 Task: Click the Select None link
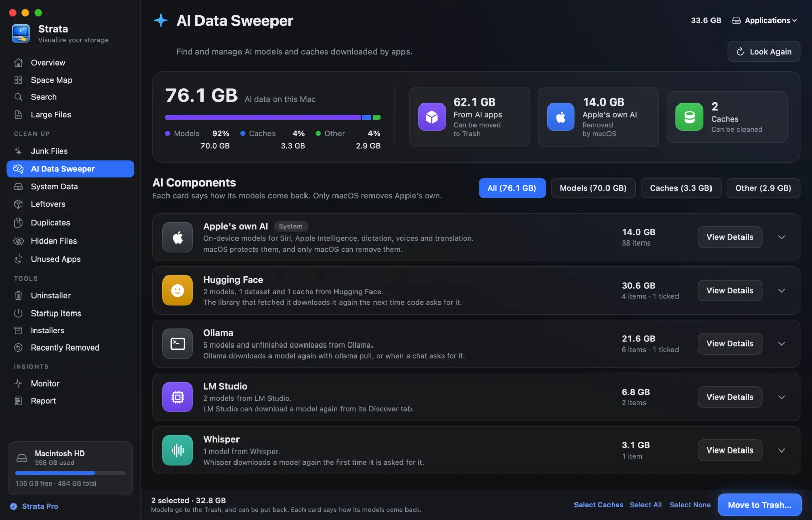click(x=690, y=505)
